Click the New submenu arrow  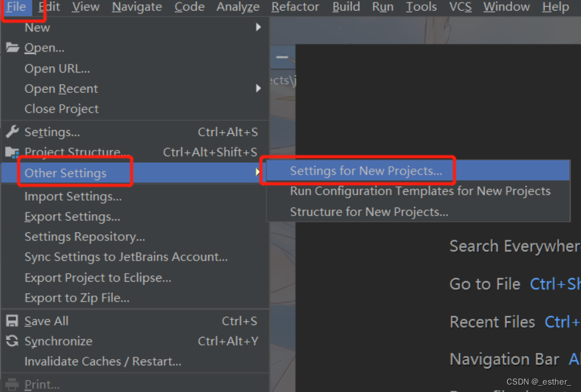(258, 27)
